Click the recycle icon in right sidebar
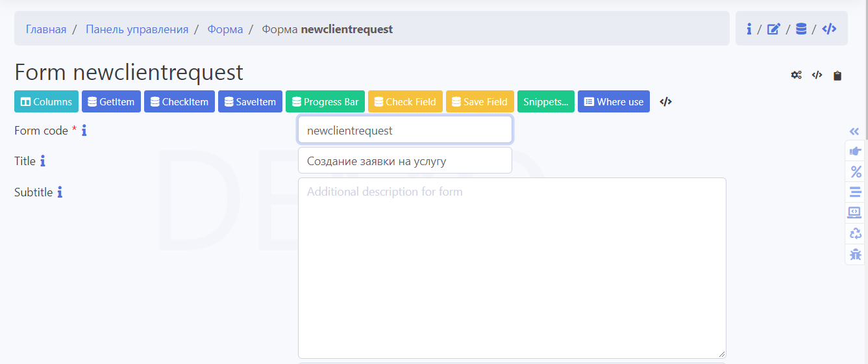This screenshot has width=868, height=364. point(856,233)
